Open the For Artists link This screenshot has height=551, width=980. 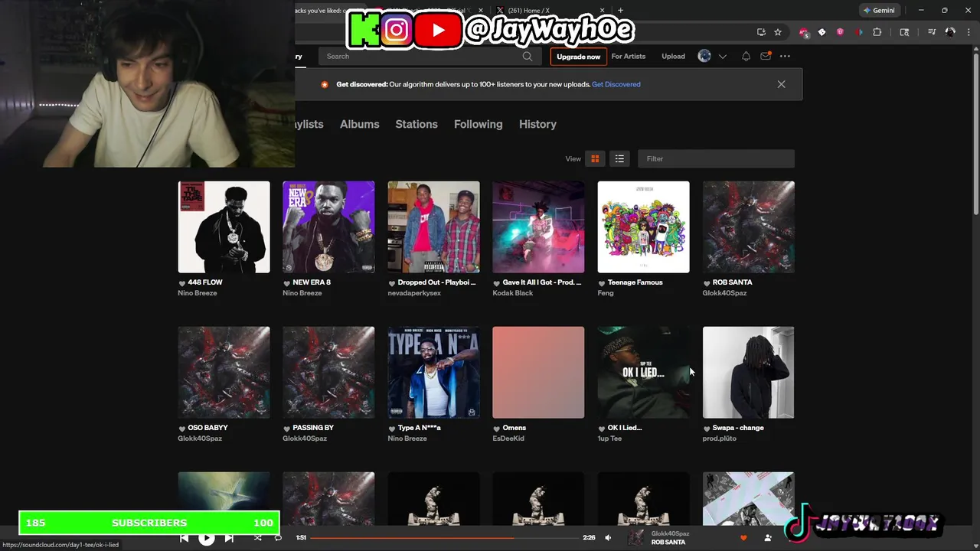628,57
